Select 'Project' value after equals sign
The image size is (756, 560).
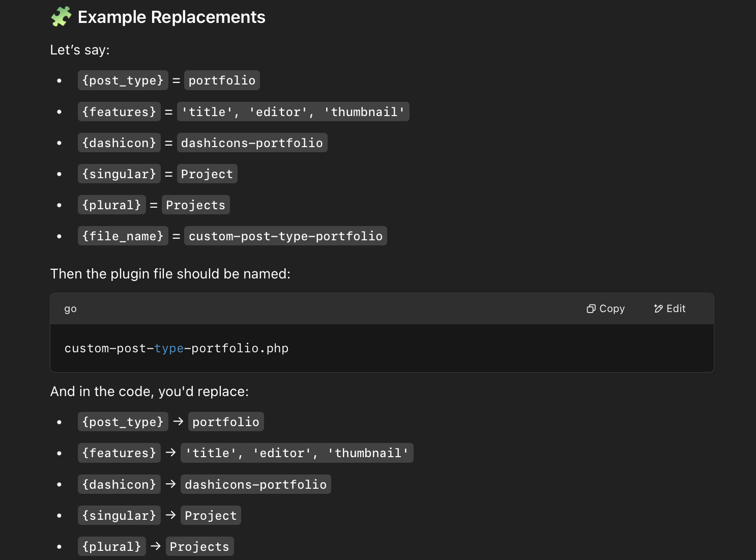coord(207,174)
